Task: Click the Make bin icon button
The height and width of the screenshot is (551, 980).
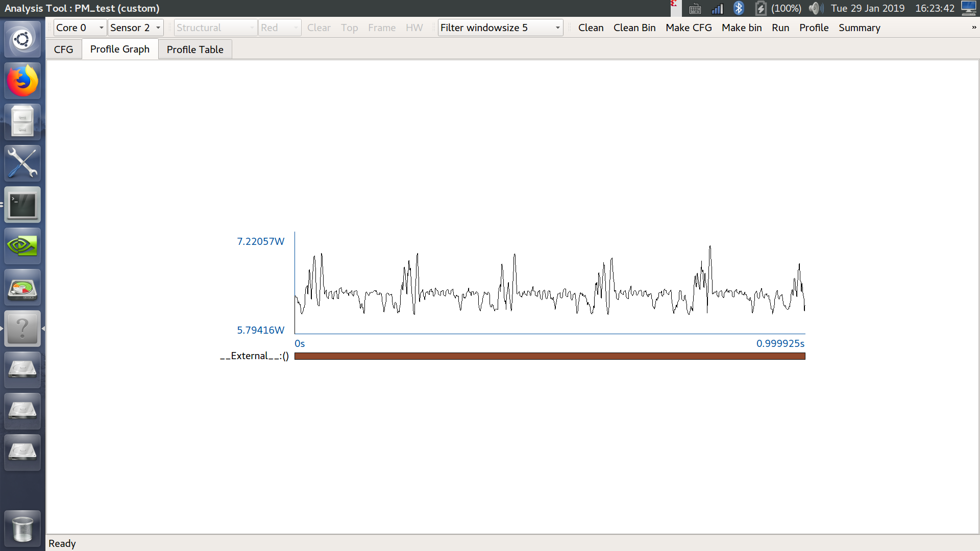Action: click(742, 28)
